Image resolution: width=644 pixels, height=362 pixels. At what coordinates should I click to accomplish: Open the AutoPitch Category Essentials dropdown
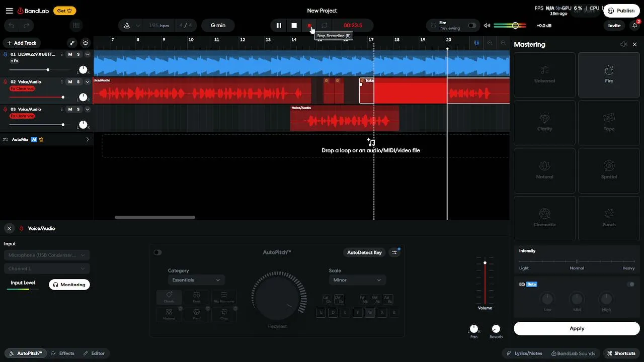coord(196,280)
